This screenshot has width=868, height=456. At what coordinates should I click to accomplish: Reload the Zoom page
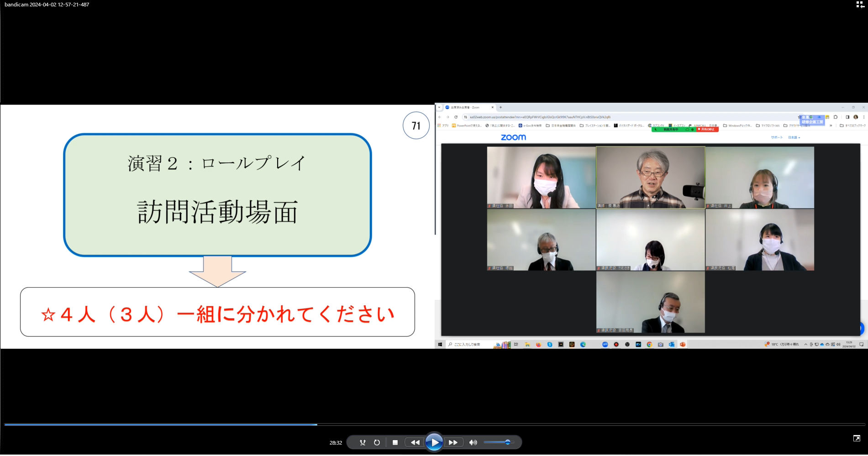click(456, 117)
